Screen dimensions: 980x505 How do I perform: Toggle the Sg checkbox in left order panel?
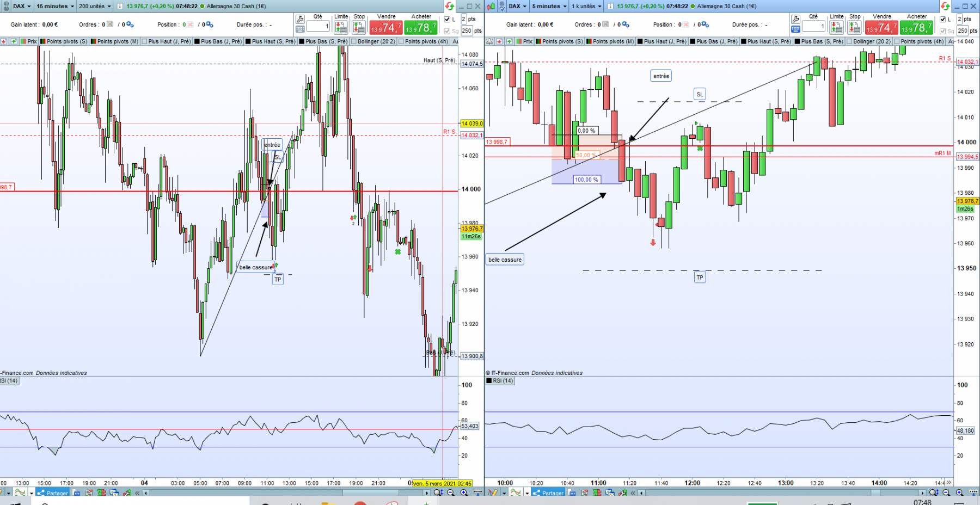448,31
